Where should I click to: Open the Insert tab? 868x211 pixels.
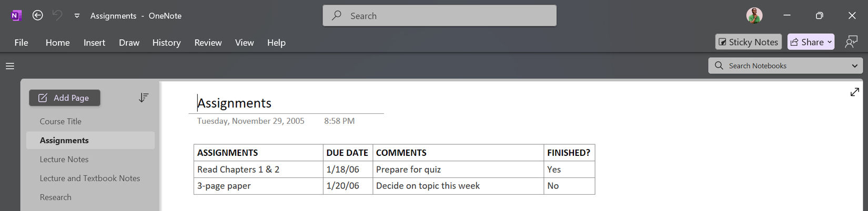pyautogui.click(x=94, y=43)
